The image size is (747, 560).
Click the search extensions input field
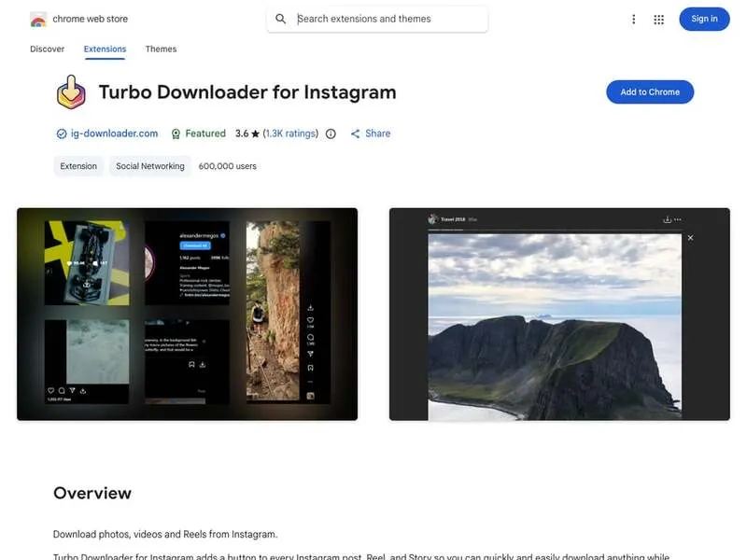click(383, 19)
